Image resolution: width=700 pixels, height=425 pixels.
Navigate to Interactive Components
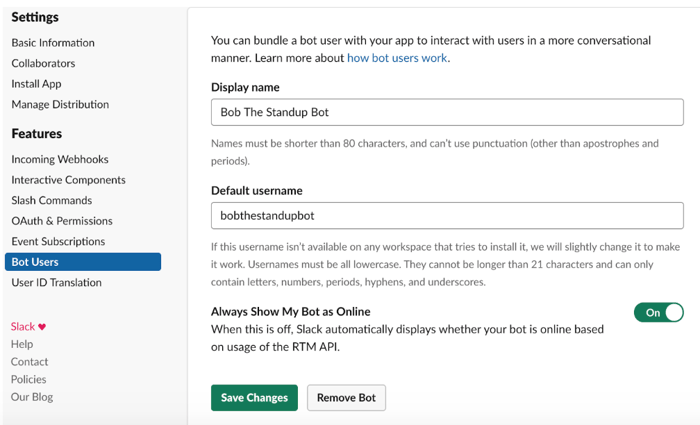tap(68, 180)
